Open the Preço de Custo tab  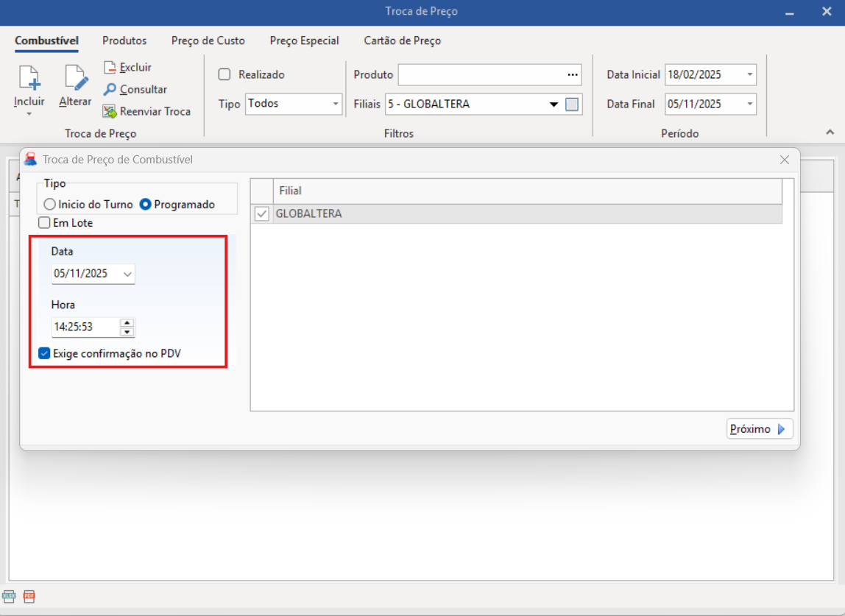(x=208, y=40)
